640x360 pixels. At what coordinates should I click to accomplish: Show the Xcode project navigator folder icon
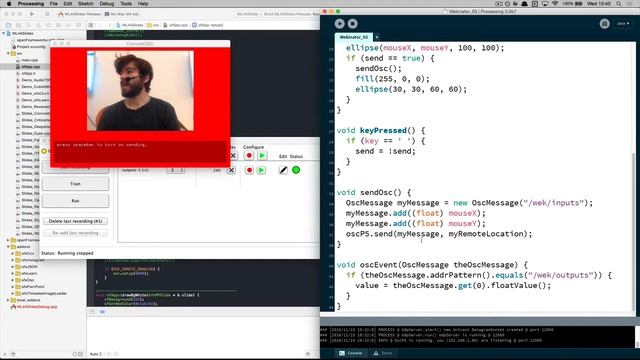8,25
